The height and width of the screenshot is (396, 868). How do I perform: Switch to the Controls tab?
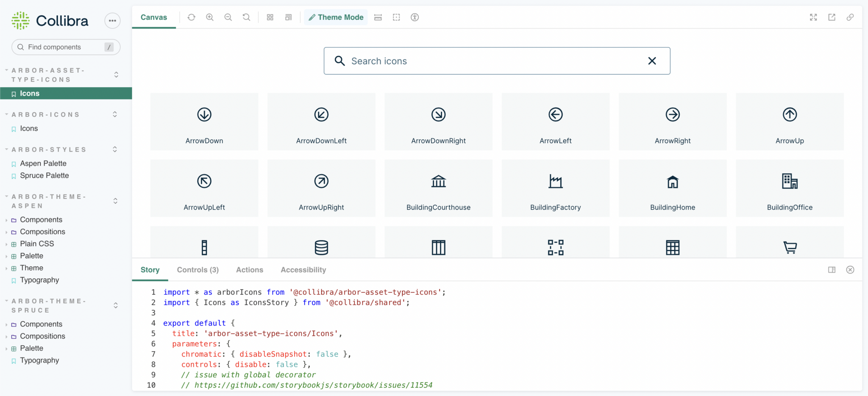click(198, 270)
